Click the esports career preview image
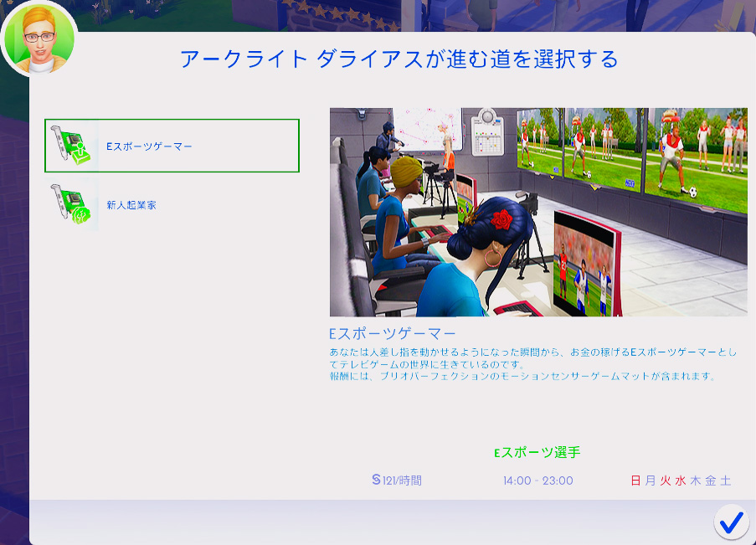Viewport: 756px width, 545px height. pos(538,212)
